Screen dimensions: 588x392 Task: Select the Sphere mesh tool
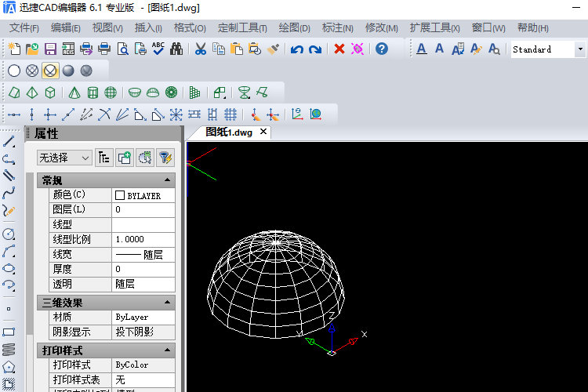[x=111, y=93]
